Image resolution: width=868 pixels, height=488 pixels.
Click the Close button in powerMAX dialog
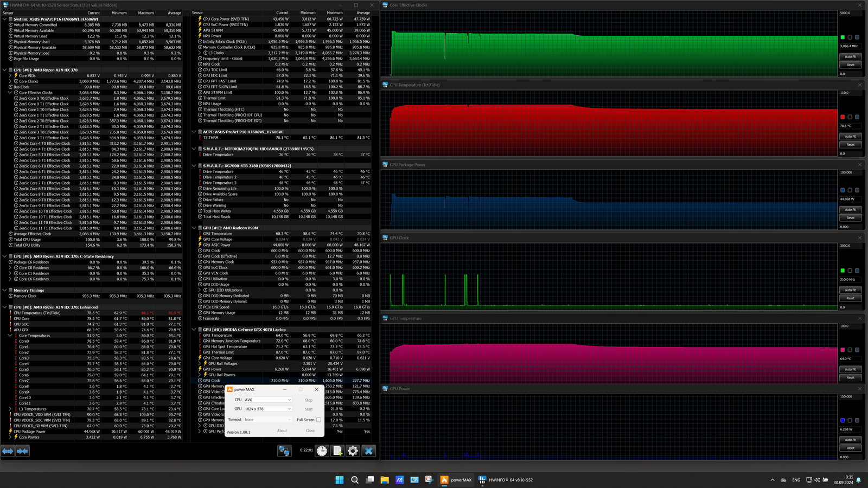pos(310,431)
